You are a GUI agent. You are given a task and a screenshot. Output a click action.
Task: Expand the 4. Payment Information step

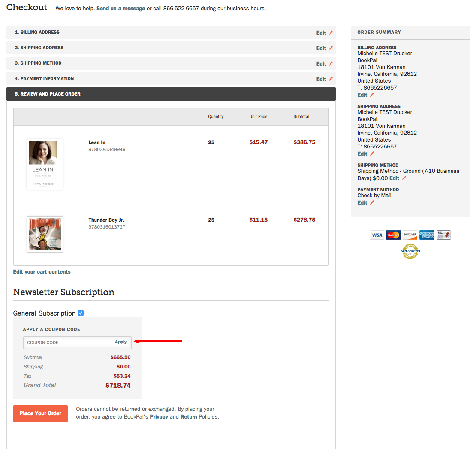pos(171,78)
